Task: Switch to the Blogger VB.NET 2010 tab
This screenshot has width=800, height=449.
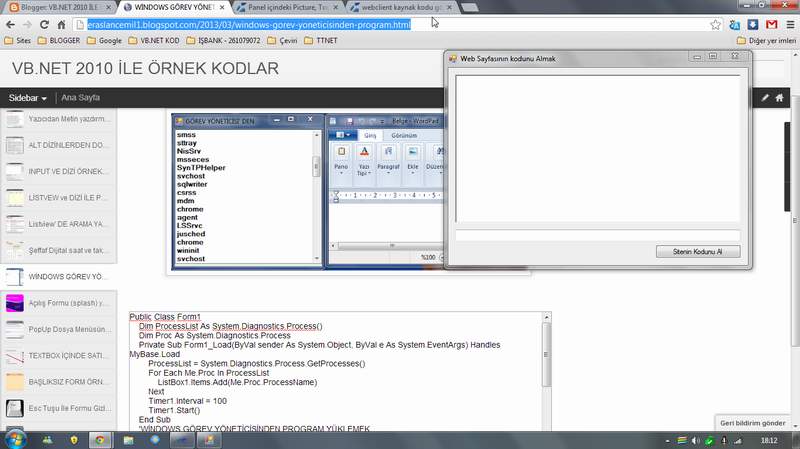Action: (60, 7)
